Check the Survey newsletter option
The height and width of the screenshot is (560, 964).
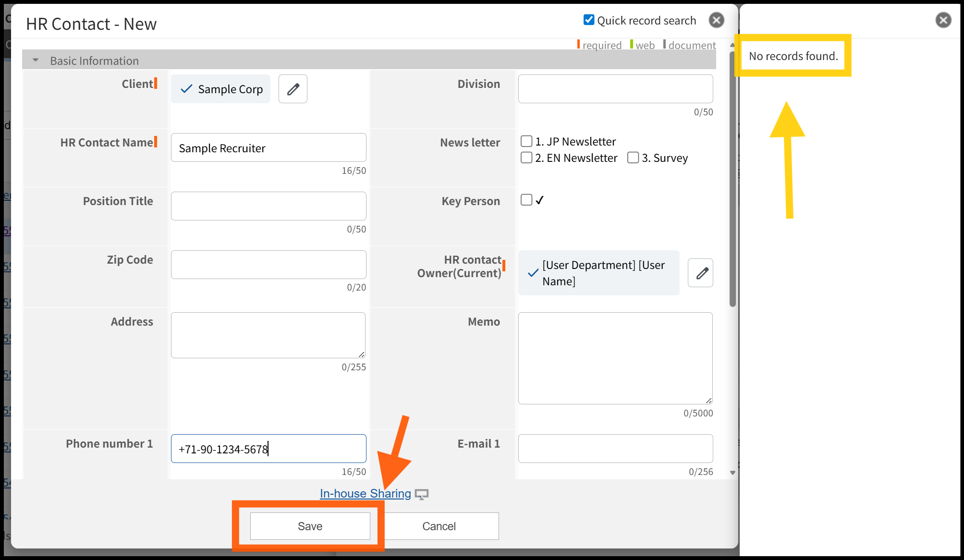[633, 158]
